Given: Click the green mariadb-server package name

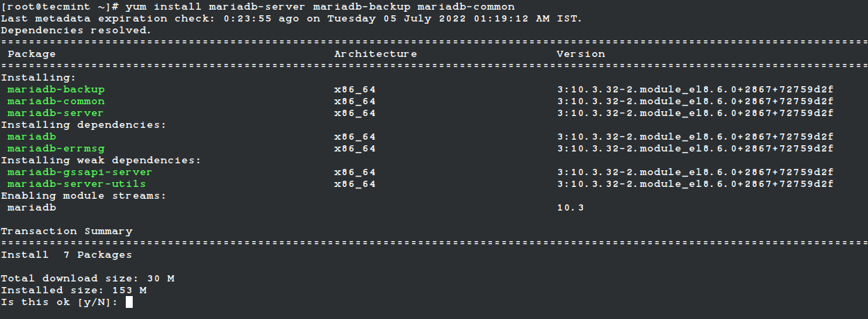Looking at the screenshot, I should click(56, 113).
